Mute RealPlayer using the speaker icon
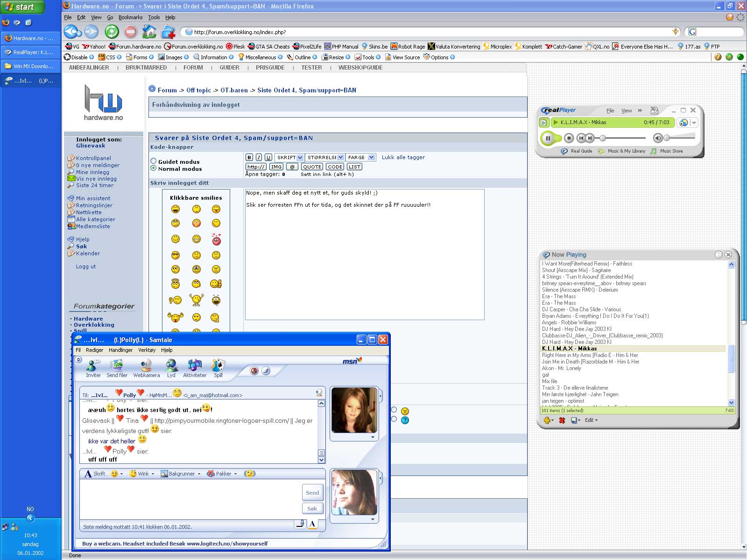 pos(657,138)
